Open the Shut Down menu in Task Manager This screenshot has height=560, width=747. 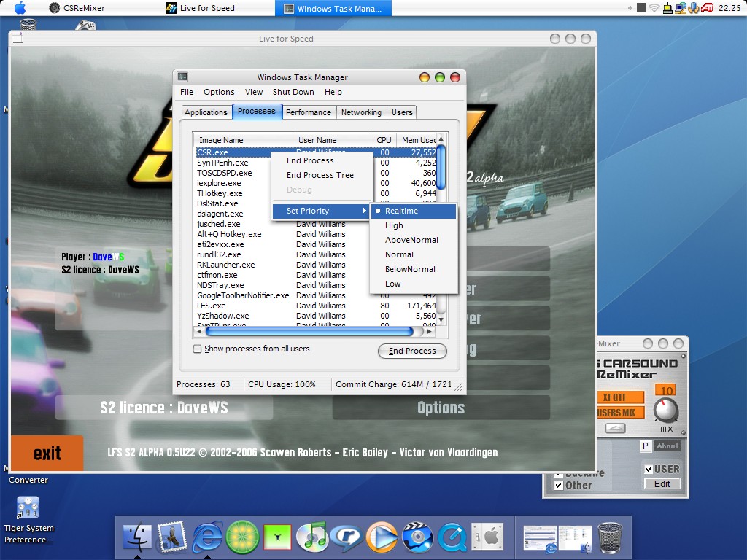coord(293,92)
